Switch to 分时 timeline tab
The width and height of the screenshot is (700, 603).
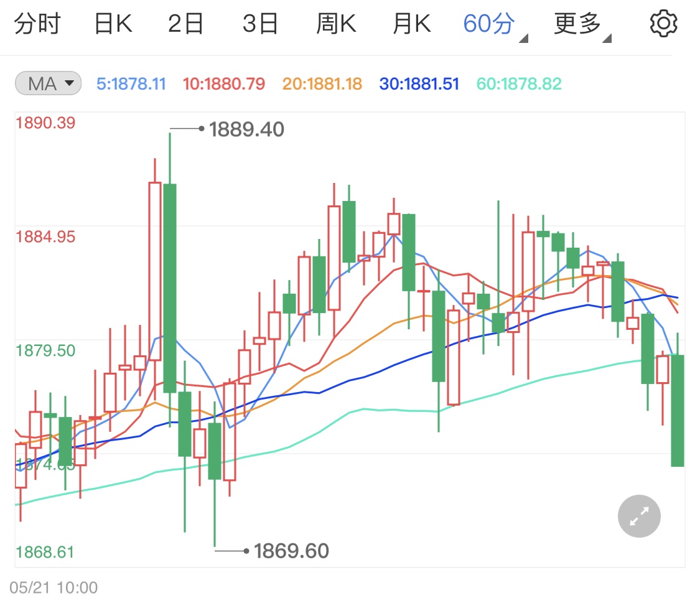click(x=37, y=24)
